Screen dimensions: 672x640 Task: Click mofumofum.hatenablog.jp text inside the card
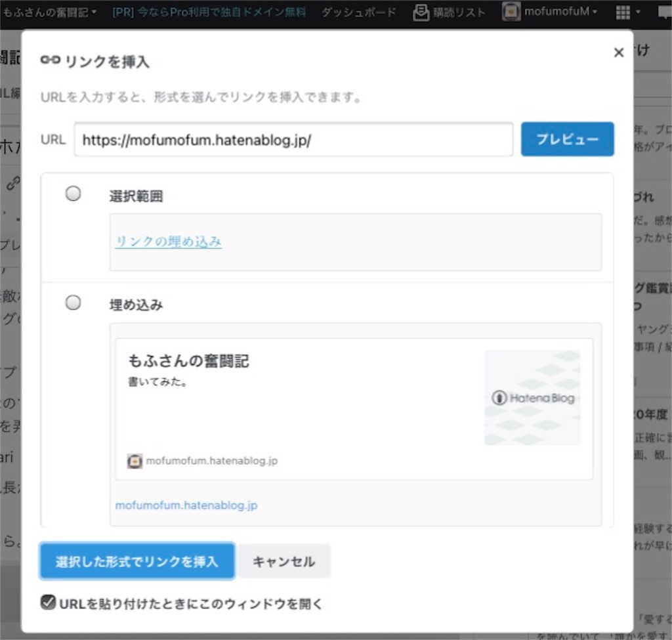pyautogui.click(x=212, y=461)
